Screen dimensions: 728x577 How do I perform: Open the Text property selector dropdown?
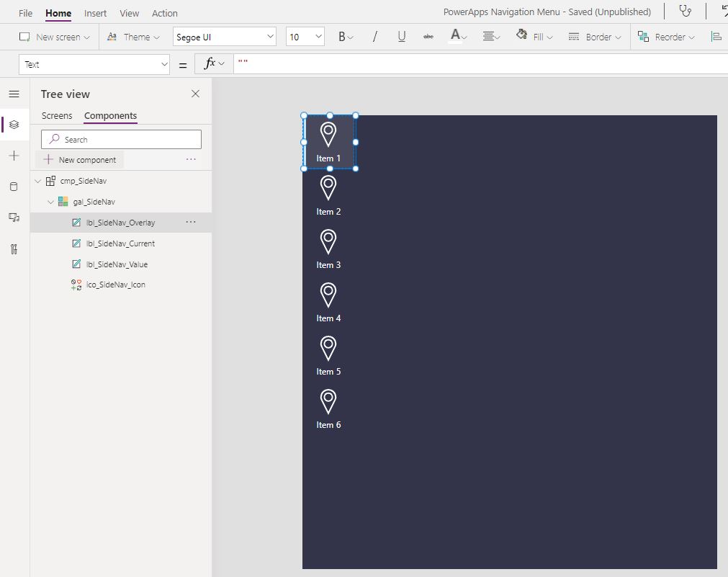(x=94, y=65)
